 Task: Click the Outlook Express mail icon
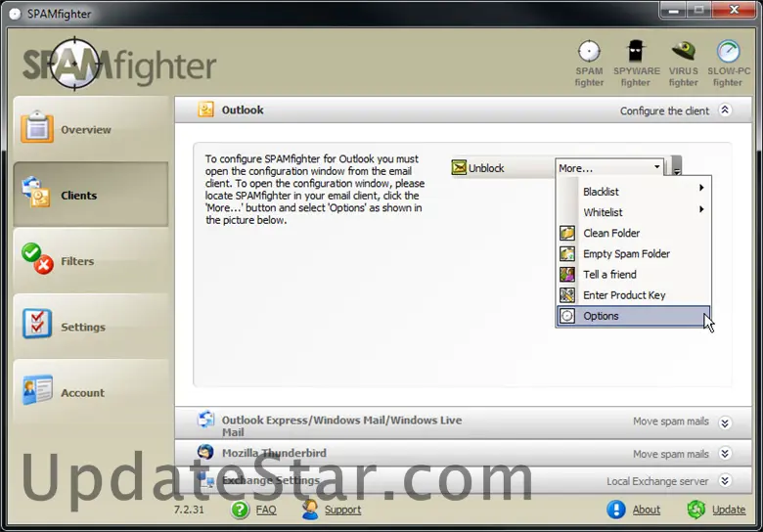pos(205,420)
